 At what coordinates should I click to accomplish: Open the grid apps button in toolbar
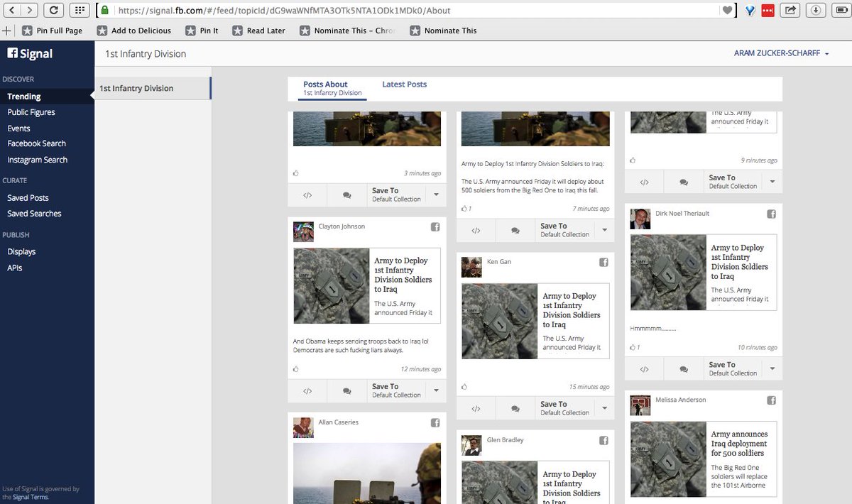tap(79, 10)
